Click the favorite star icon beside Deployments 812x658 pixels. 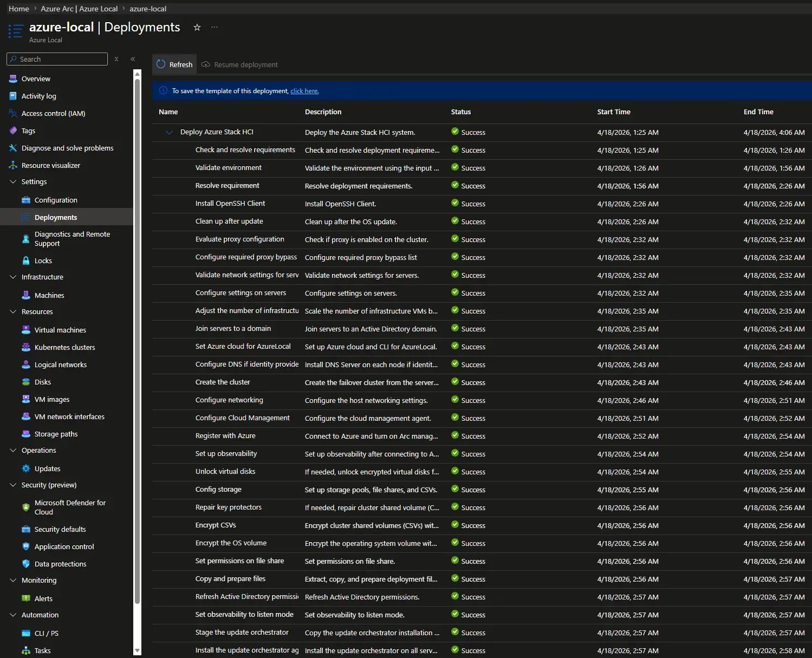pyautogui.click(x=197, y=28)
